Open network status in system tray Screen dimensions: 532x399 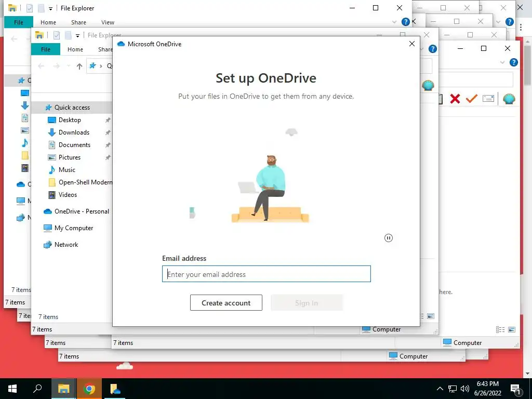tap(453, 389)
